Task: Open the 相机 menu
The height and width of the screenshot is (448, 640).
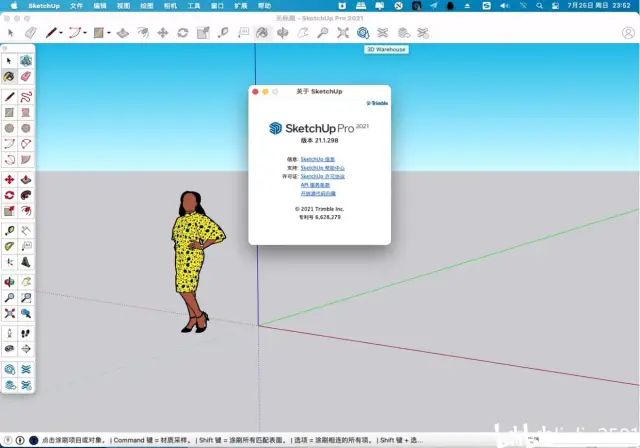Action: [x=170, y=6]
